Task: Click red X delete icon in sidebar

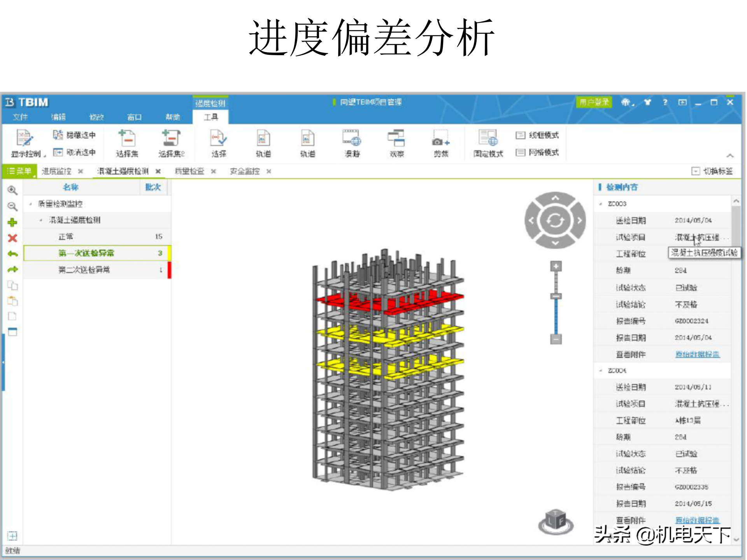Action: [12, 238]
